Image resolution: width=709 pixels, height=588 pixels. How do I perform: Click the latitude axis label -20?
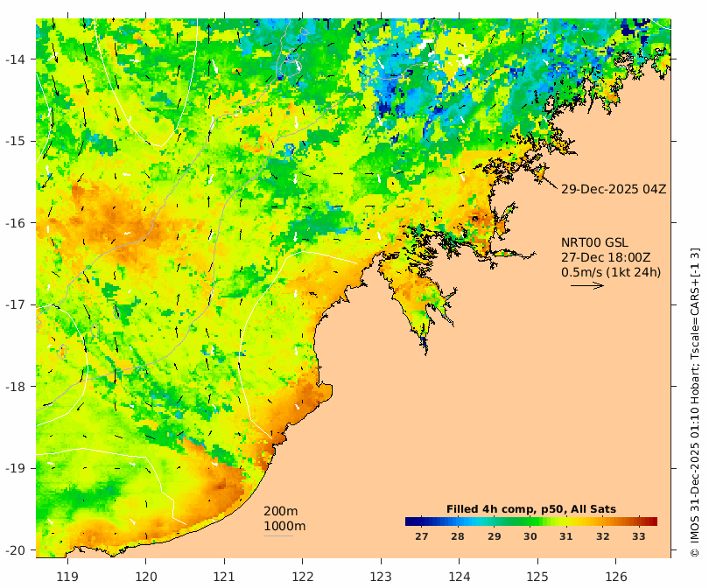[16, 550]
